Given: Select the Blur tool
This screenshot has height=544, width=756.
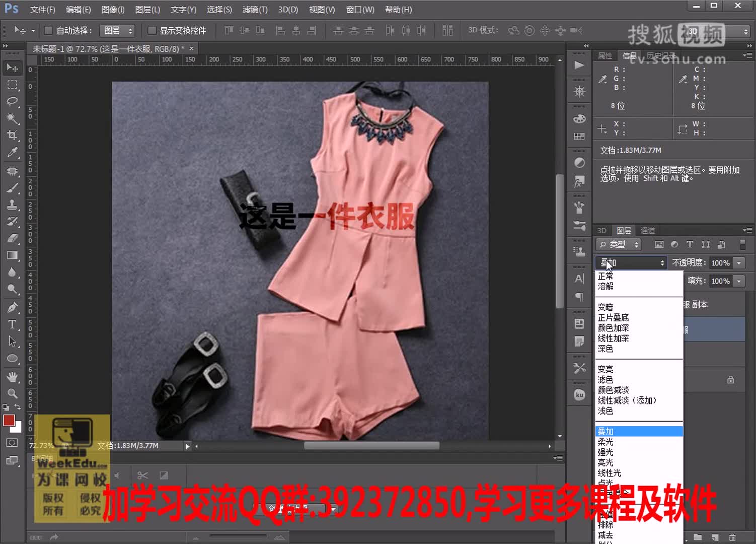Looking at the screenshot, I should pos(13,273).
